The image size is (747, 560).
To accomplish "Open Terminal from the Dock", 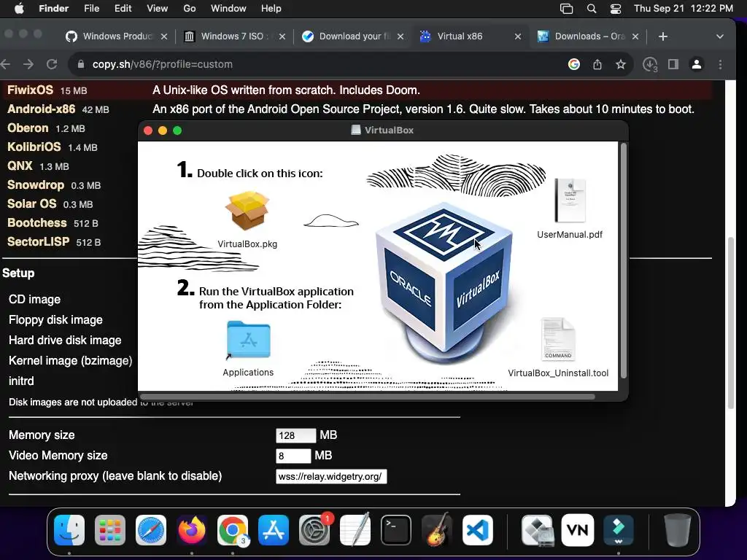I will (396, 530).
